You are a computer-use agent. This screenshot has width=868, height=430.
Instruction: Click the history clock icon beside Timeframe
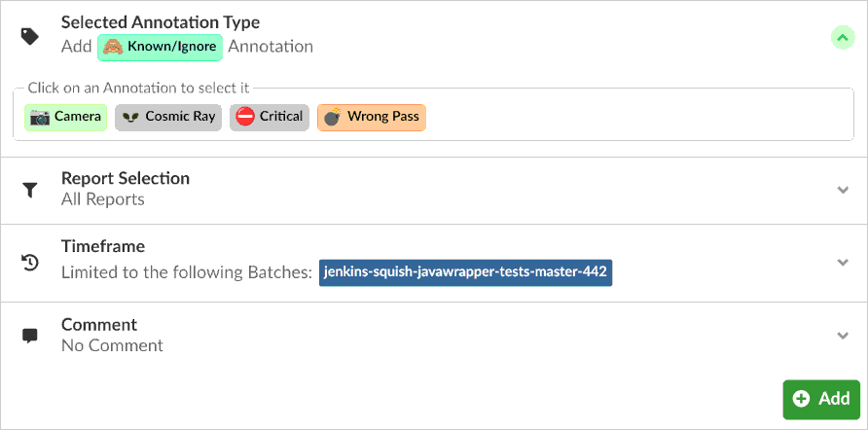pos(30,262)
